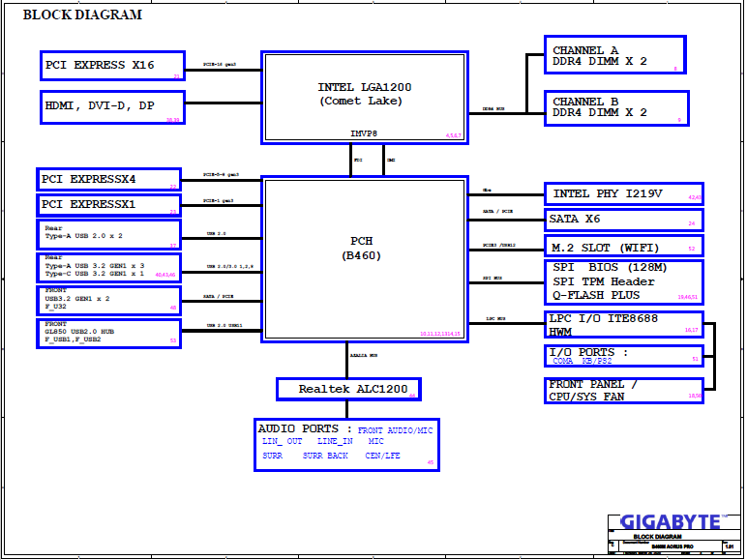Click the 'PCI EXPRESSX1' block
Viewport: 747px width, 560px height.
click(108, 205)
